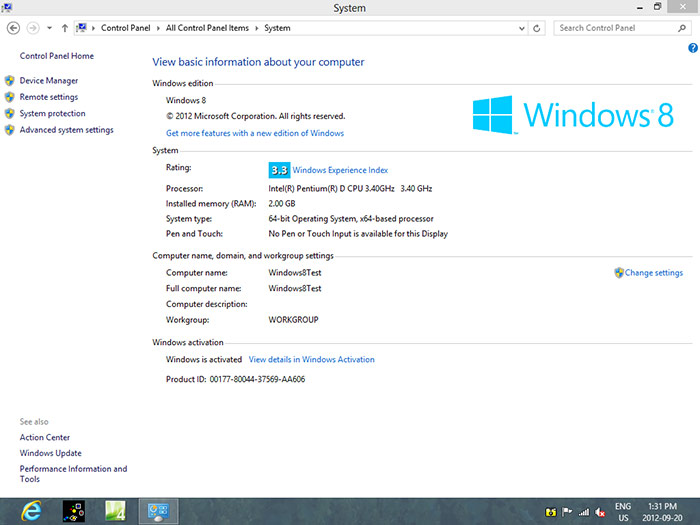Click the computer icon in address bar

[x=81, y=28]
